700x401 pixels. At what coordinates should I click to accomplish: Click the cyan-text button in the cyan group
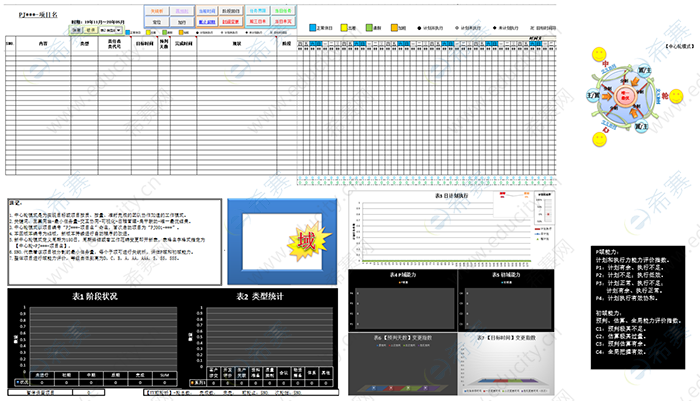(x=258, y=10)
